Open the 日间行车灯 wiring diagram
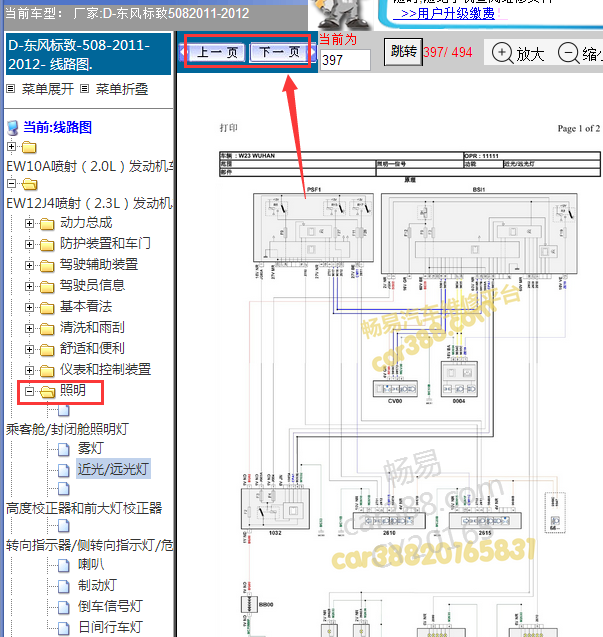Image resolution: width=603 pixels, height=637 pixels. click(x=110, y=627)
